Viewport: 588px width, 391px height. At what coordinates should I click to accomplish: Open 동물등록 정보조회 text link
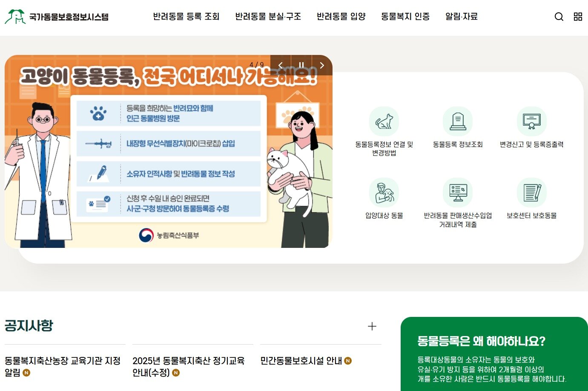(x=458, y=144)
